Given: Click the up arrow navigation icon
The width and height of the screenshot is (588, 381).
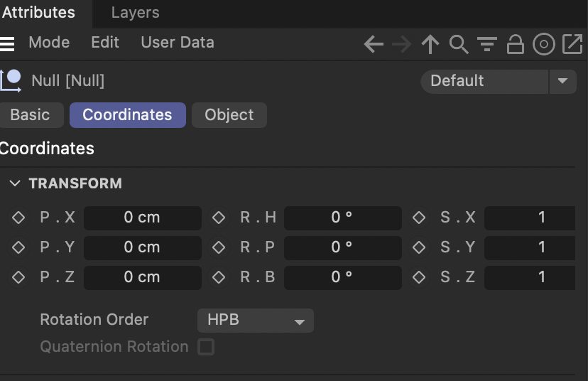Looking at the screenshot, I should coord(430,45).
